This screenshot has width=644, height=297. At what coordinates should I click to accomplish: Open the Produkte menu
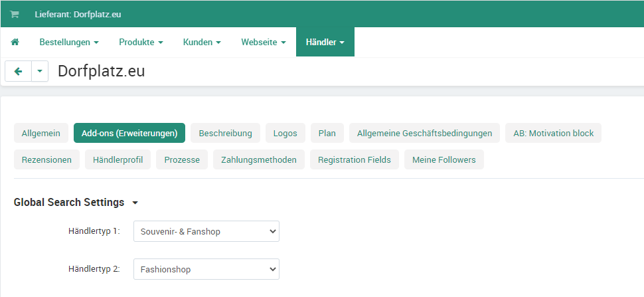click(x=141, y=43)
